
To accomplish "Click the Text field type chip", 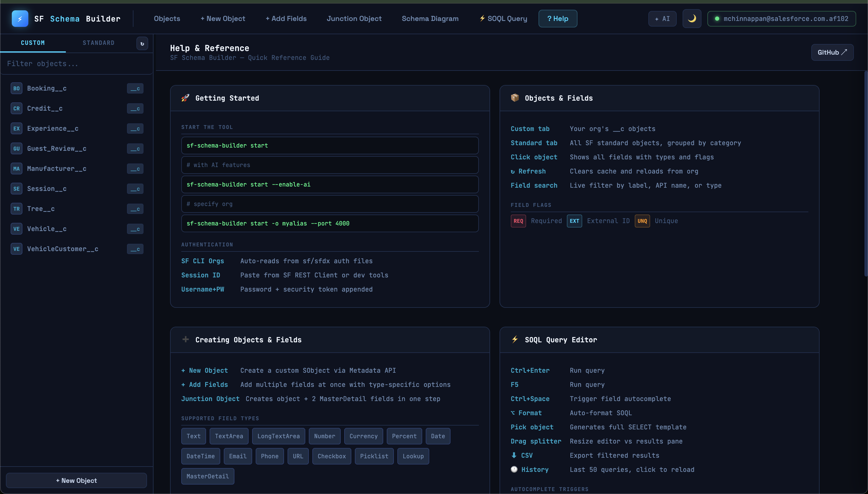I will 193,436.
